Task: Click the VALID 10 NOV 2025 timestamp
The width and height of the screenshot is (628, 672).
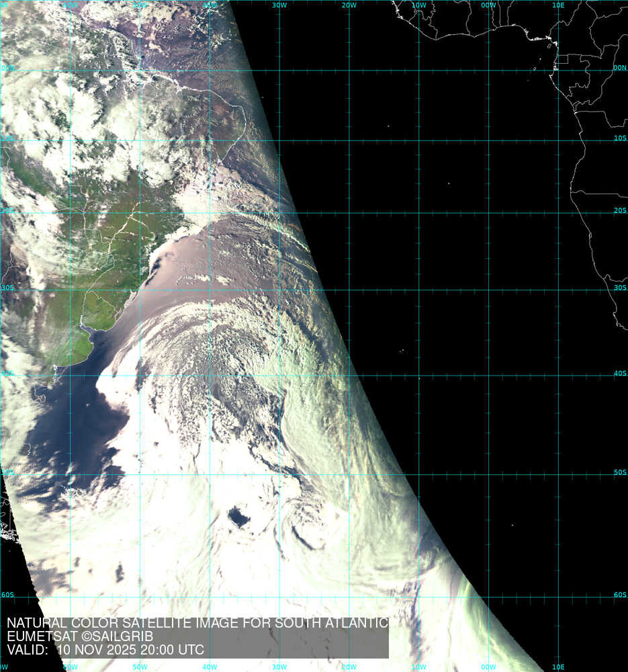Action: click(x=105, y=650)
